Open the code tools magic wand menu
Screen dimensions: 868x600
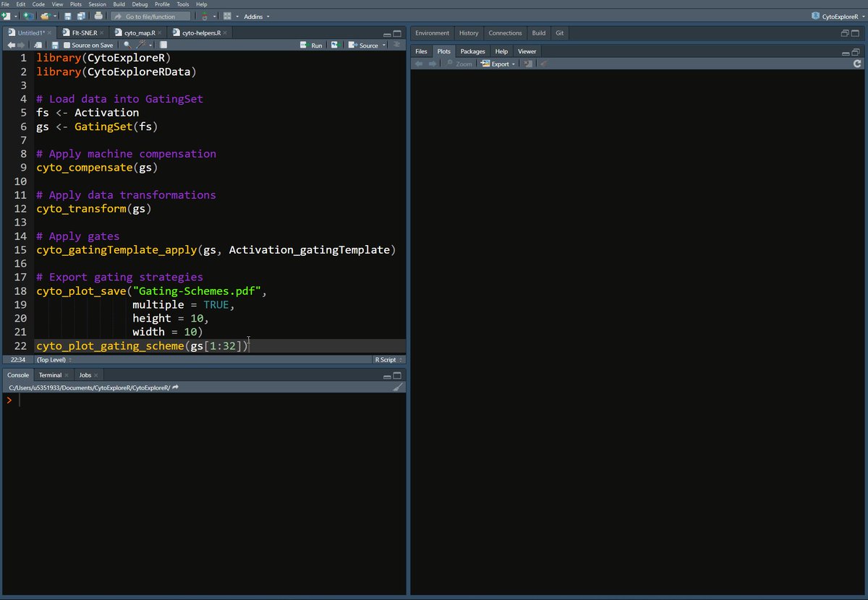[144, 45]
